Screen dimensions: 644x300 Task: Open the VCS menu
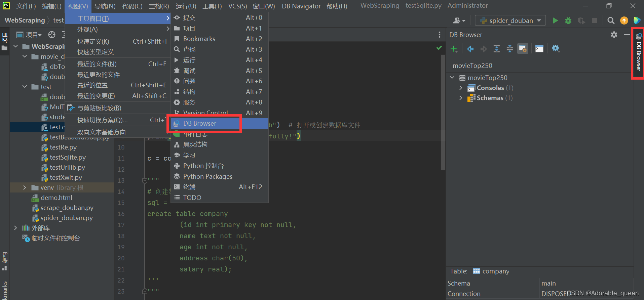tap(237, 6)
